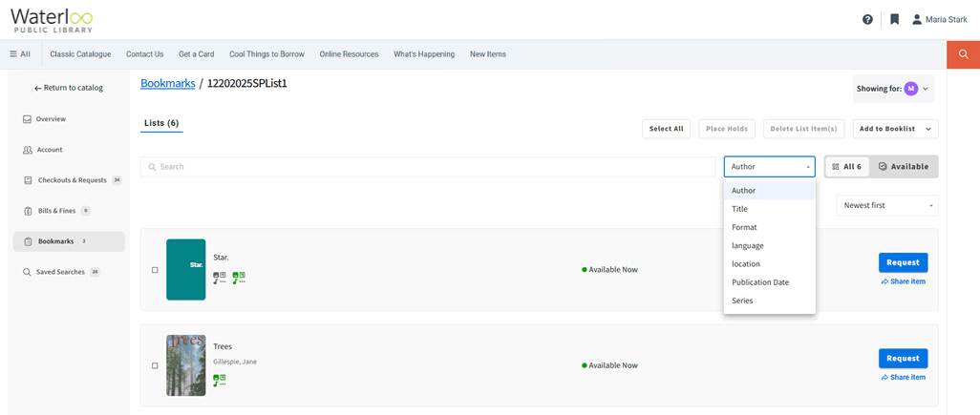Screen dimensions: 980x415
Task: Open the teal Star. cover thumbnail
Action: coord(185,270)
